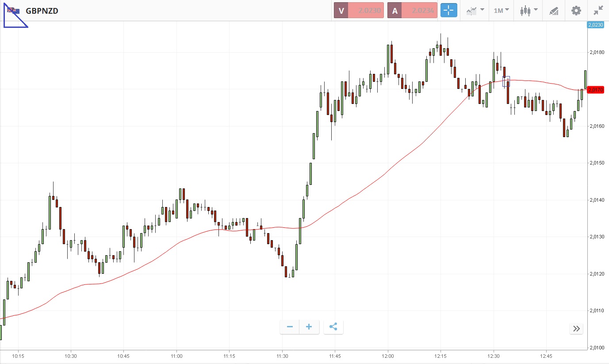Click the GBPNZD flag icon

pyautogui.click(x=13, y=11)
